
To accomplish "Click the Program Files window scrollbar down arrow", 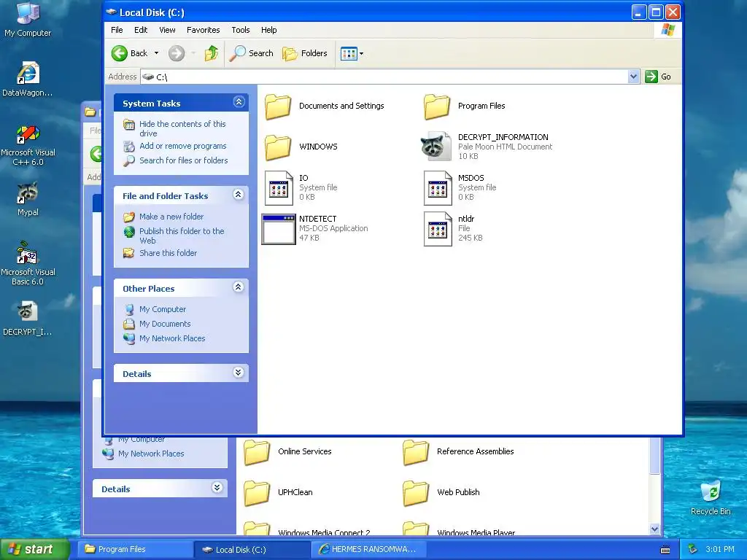I will pyautogui.click(x=654, y=529).
